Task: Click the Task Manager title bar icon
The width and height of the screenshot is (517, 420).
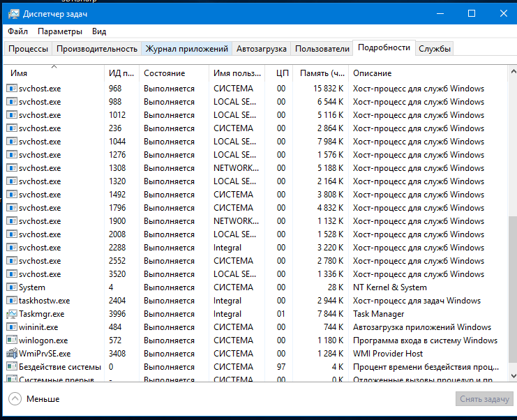Action: 13,14
